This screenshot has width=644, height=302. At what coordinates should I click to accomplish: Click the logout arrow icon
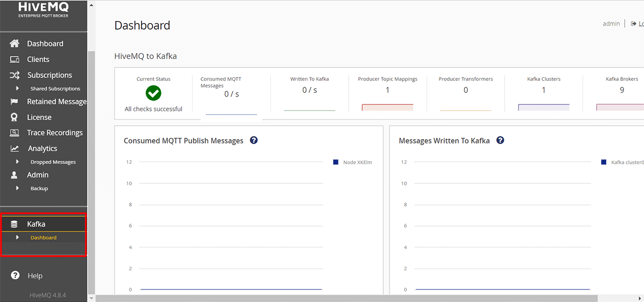point(633,24)
